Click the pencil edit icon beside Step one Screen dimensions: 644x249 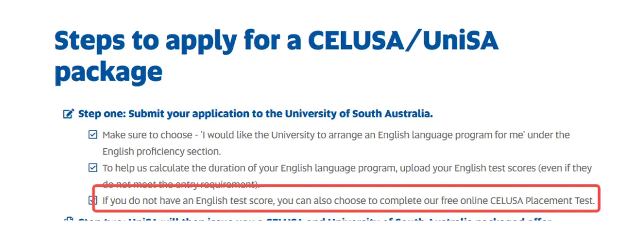(68, 114)
